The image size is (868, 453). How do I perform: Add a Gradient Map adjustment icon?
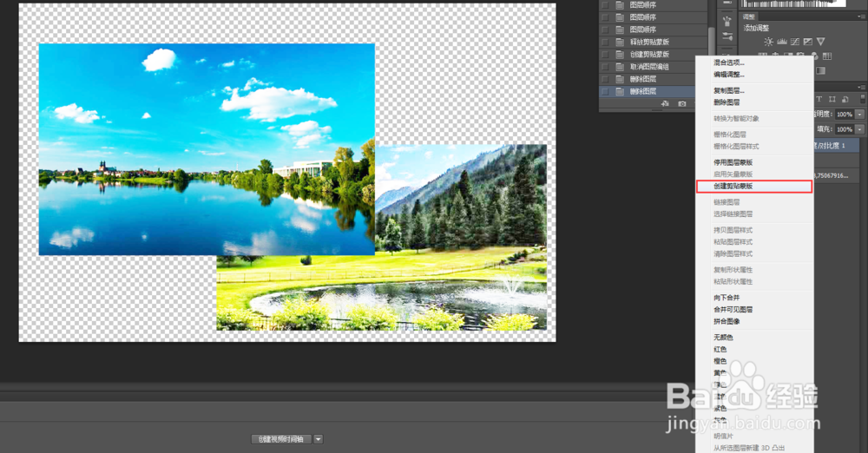(x=821, y=70)
